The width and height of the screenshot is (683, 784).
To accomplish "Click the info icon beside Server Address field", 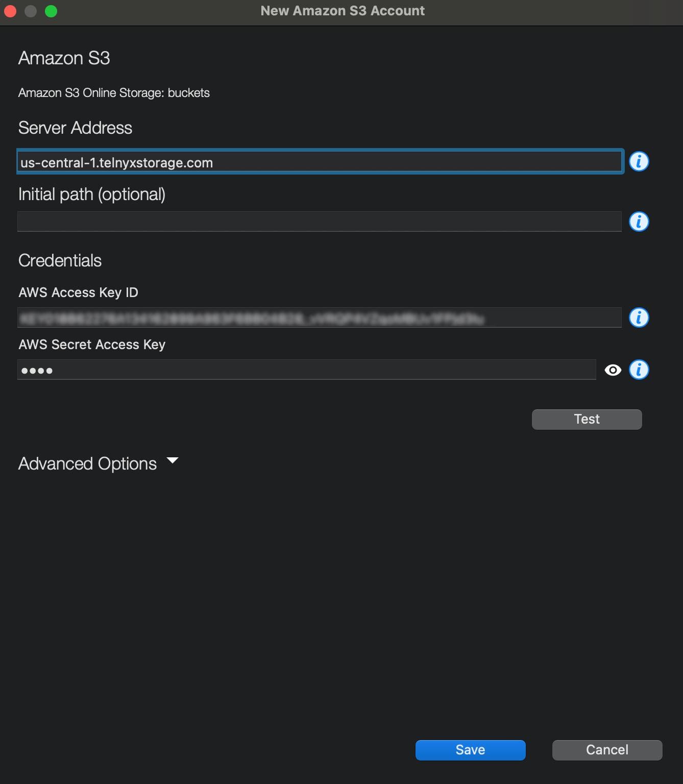I will [639, 161].
